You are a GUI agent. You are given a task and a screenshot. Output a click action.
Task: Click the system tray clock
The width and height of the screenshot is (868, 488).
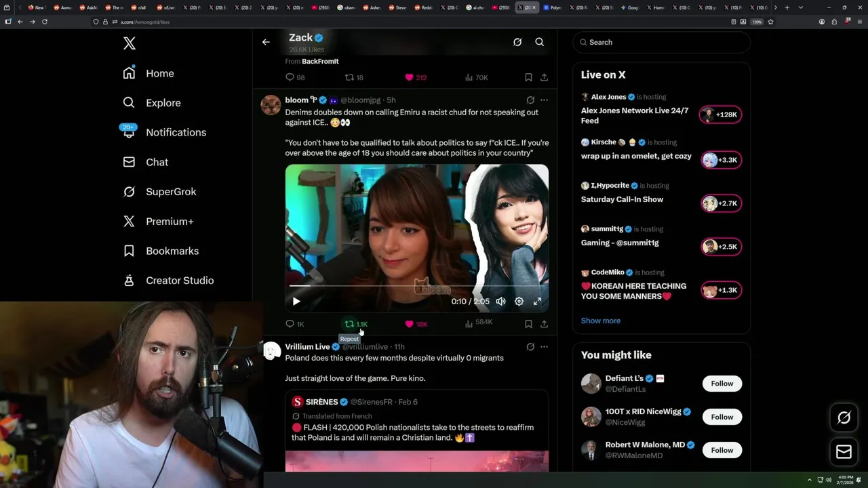point(846,479)
